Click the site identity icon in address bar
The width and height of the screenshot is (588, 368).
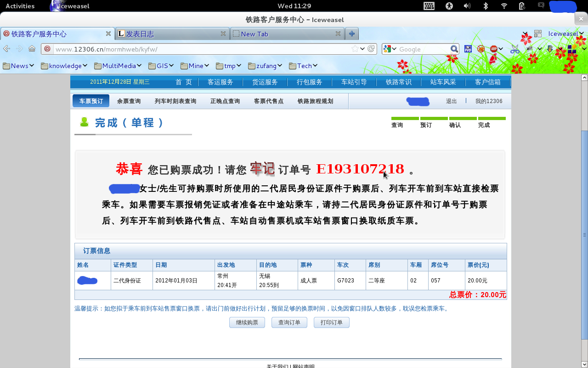coord(47,49)
